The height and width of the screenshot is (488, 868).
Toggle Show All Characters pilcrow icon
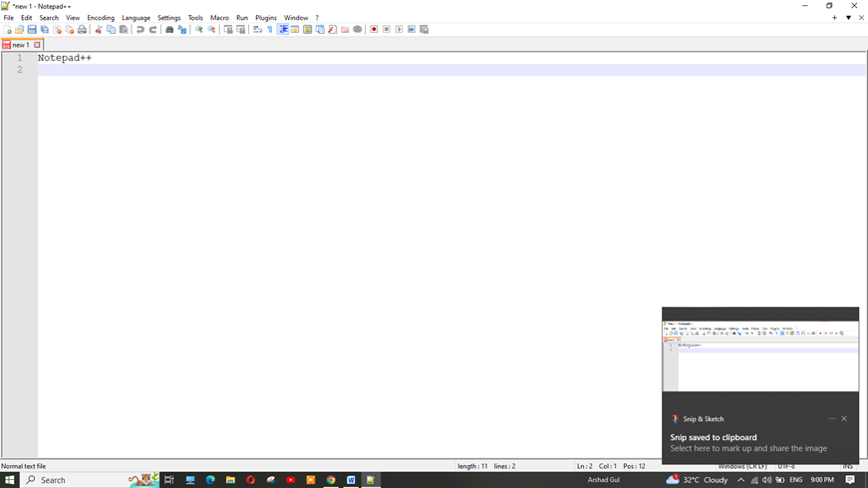coord(270,29)
